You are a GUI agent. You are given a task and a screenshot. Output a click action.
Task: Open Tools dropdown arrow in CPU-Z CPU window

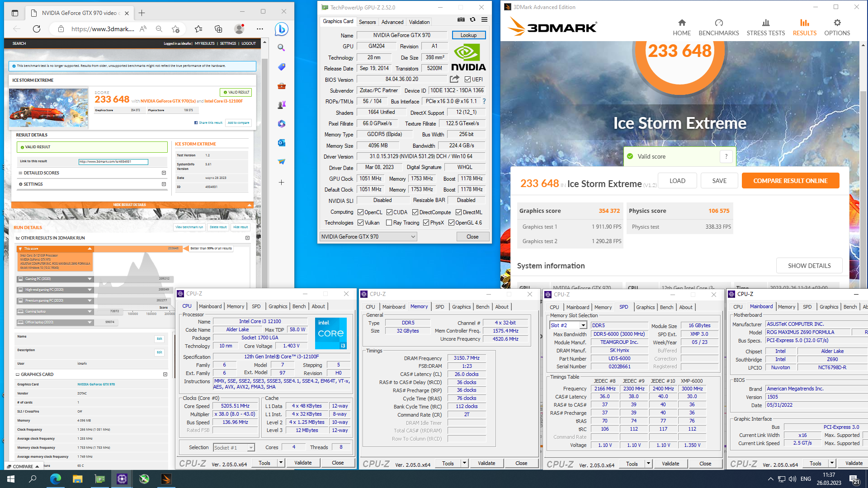281,463
